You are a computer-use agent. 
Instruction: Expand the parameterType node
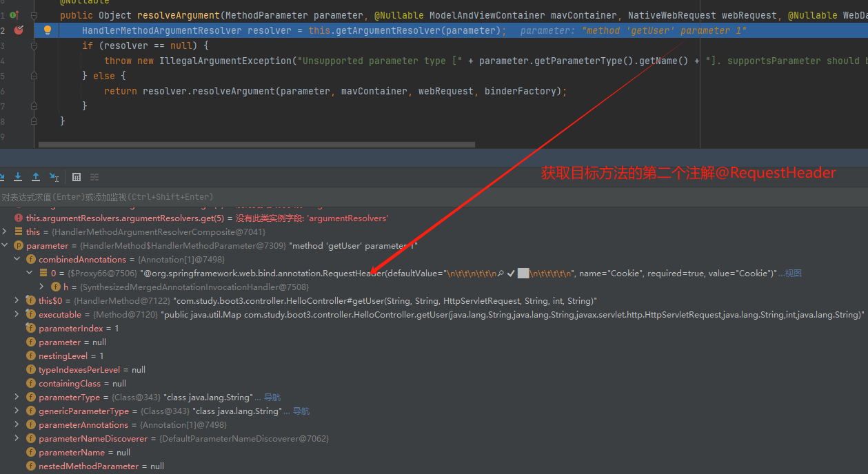[17, 397]
